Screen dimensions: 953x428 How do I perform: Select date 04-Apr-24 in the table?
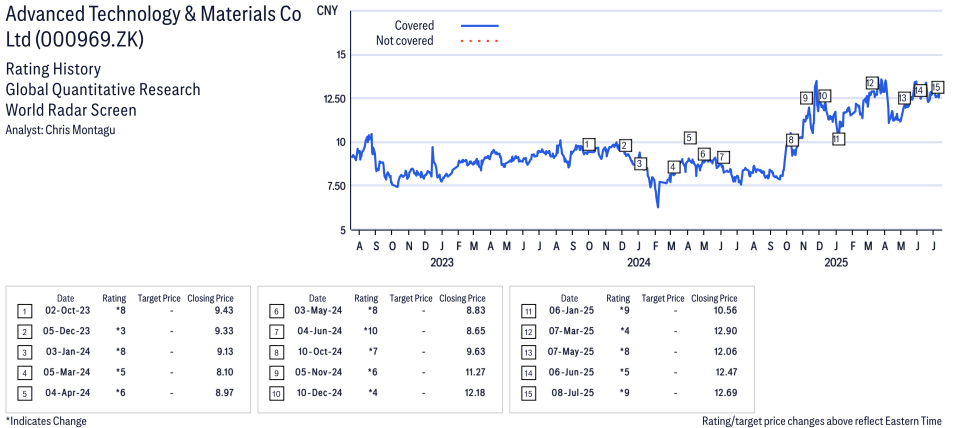click(x=68, y=393)
